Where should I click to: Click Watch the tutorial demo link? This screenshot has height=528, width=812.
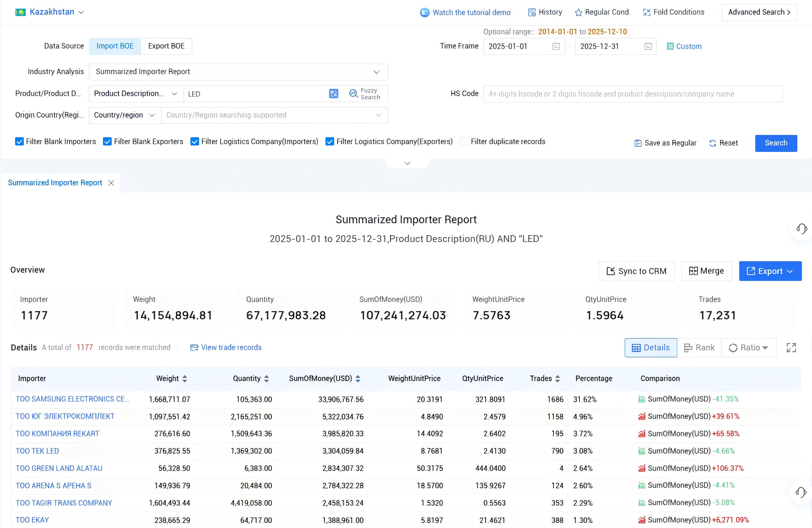point(471,12)
